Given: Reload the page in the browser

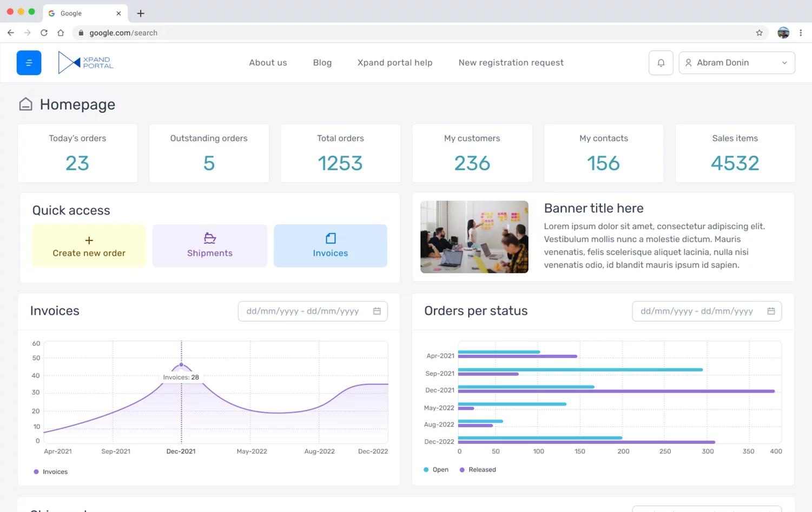Looking at the screenshot, I should point(44,33).
